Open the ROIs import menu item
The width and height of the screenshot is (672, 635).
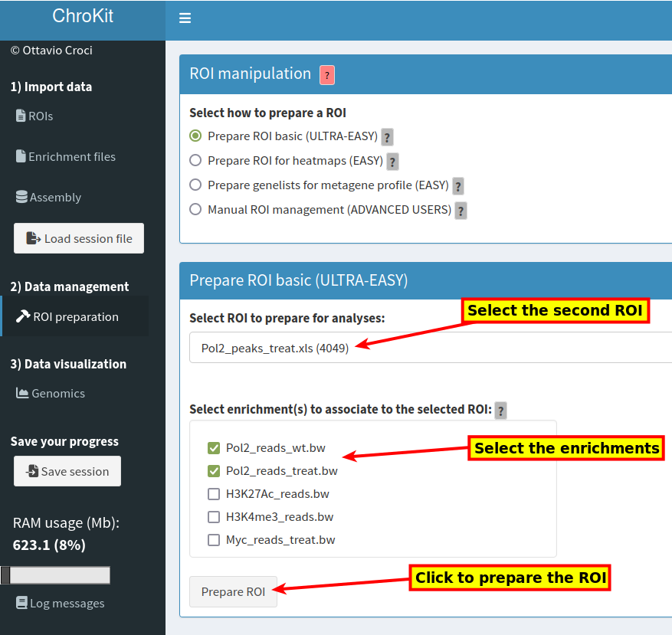(x=34, y=116)
